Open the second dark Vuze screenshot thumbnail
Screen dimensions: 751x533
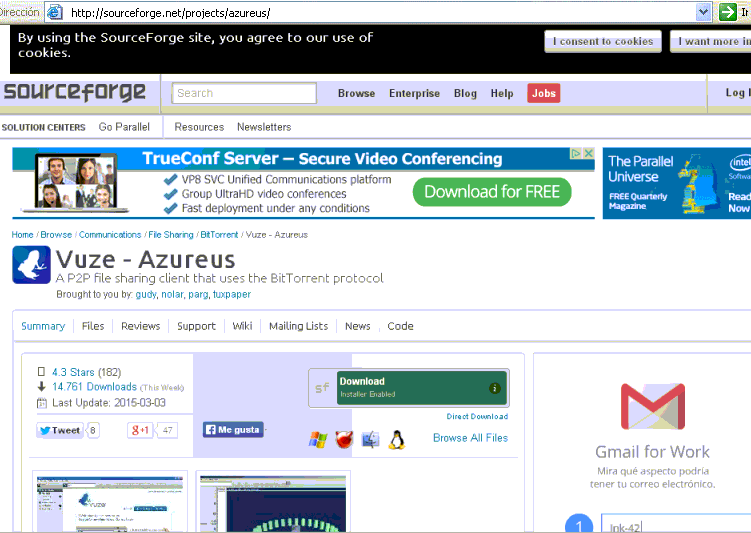coord(273,503)
